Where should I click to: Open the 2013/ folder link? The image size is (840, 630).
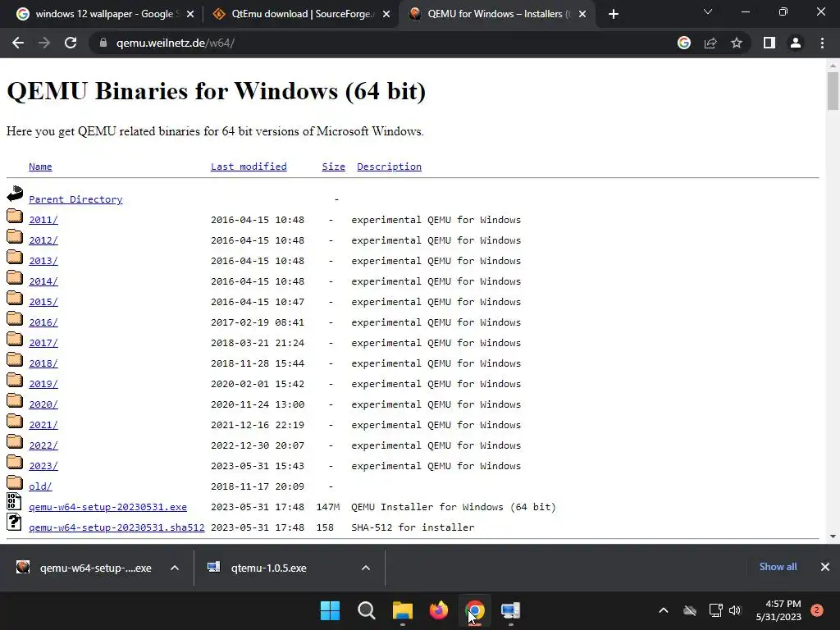coord(43,261)
